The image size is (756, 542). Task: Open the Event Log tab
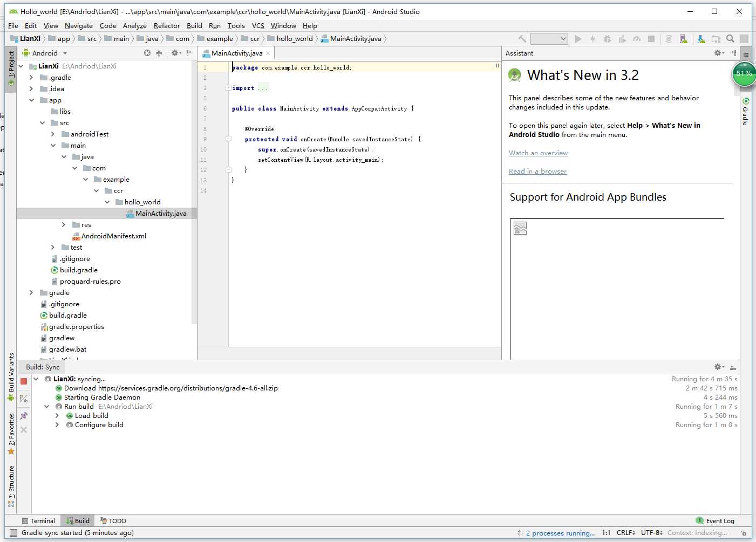tap(715, 521)
